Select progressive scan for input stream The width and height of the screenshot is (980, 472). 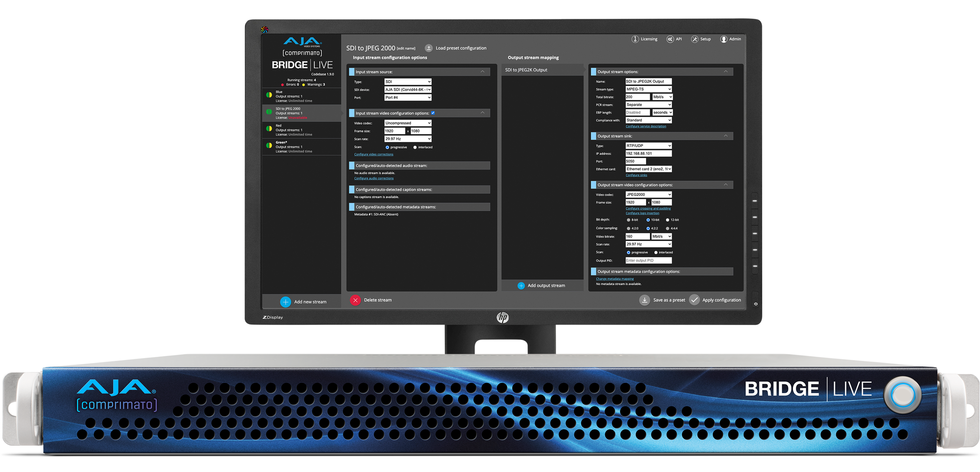(387, 147)
